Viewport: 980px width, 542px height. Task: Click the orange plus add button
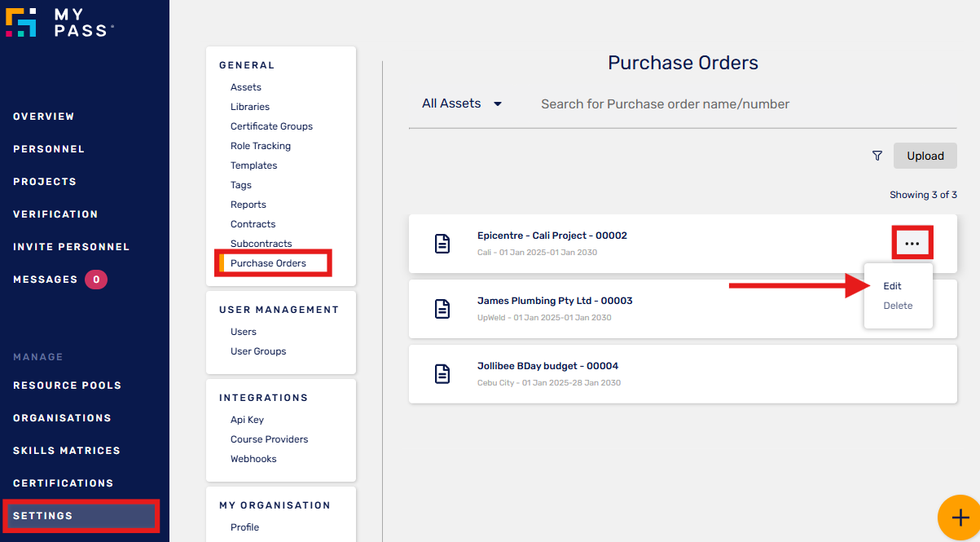(960, 517)
